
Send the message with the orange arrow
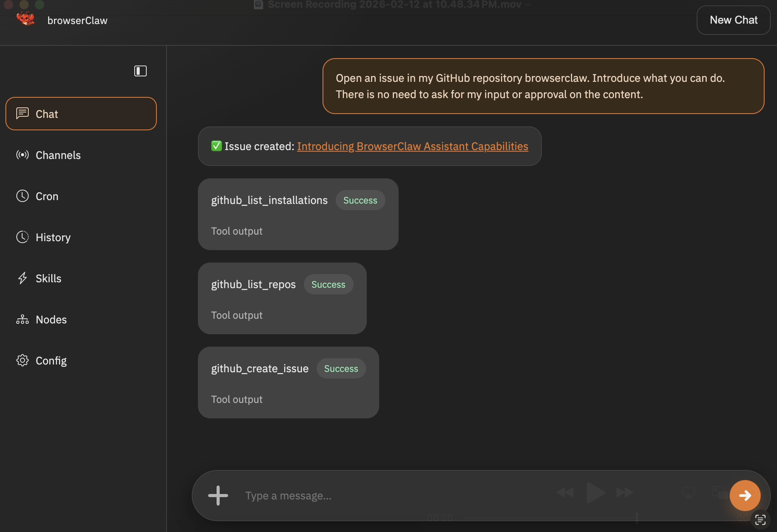(745, 496)
